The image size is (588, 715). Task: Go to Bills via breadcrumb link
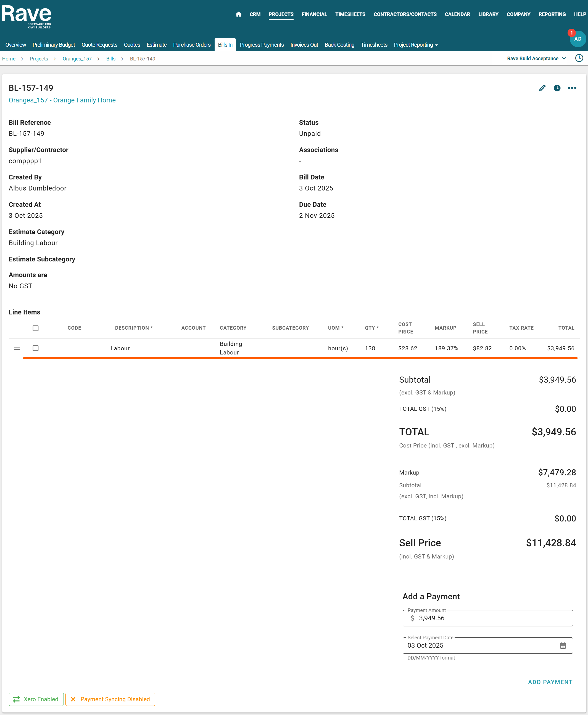(111, 59)
